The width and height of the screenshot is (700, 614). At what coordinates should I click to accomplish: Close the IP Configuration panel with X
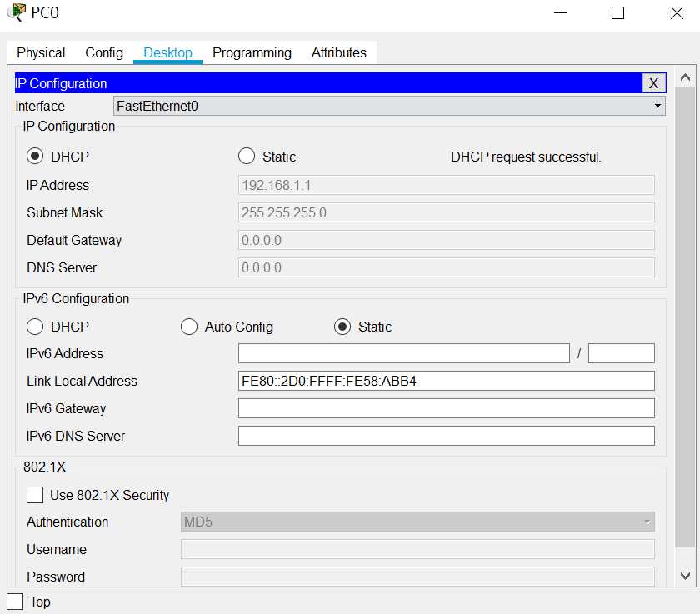[653, 83]
